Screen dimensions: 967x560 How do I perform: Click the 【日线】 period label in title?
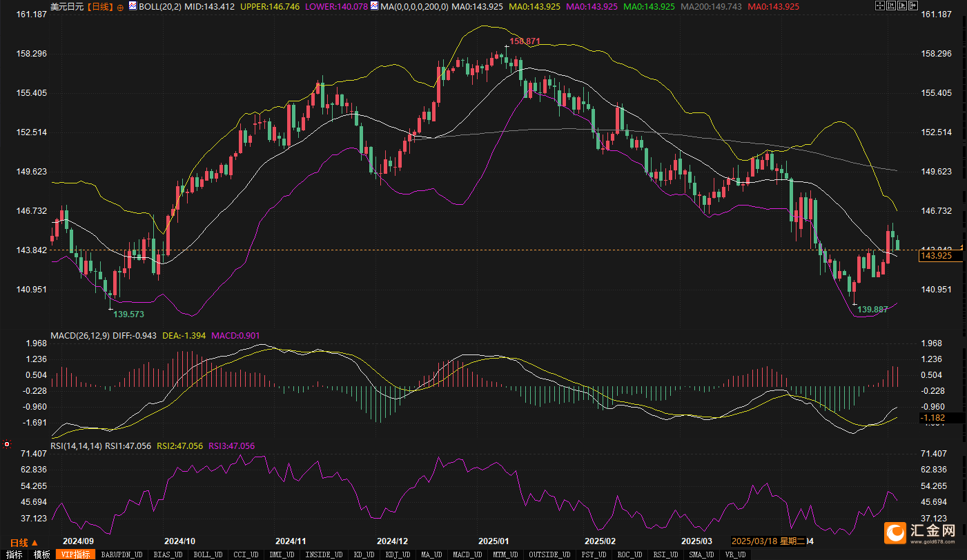click(99, 6)
